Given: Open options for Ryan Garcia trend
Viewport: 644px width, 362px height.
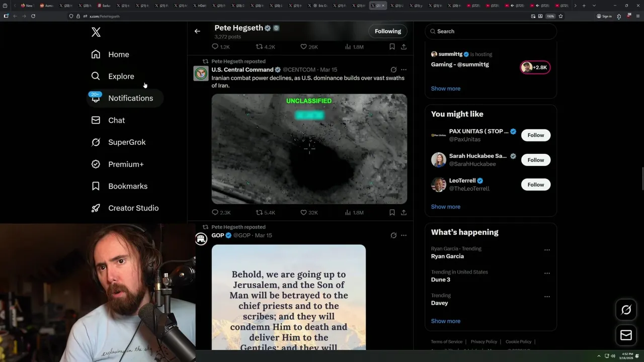Looking at the screenshot, I should 547,250.
